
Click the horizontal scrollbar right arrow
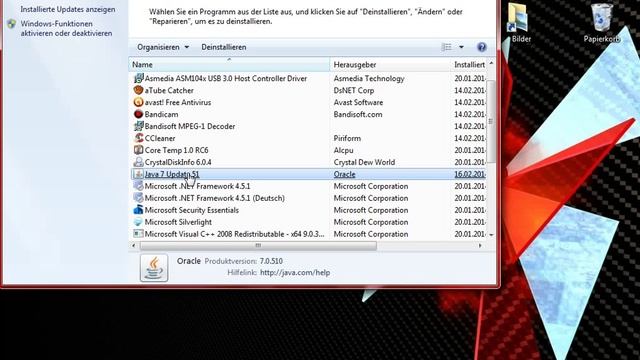480,246
